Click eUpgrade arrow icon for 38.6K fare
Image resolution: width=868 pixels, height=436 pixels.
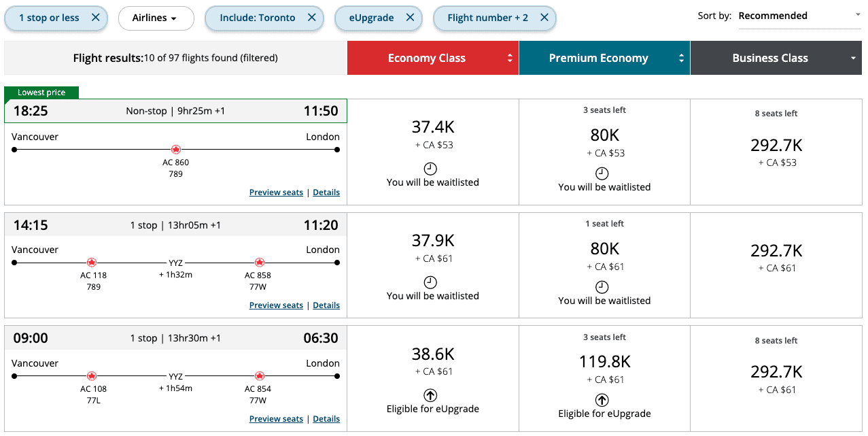click(x=430, y=395)
